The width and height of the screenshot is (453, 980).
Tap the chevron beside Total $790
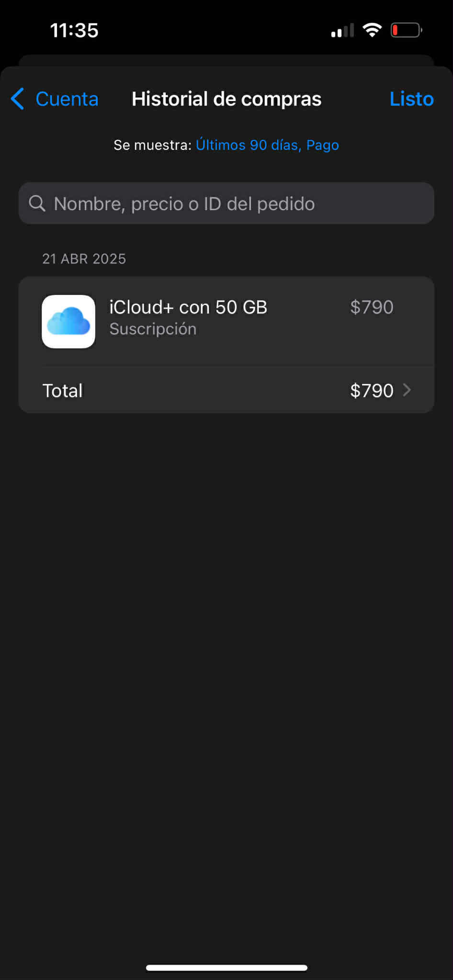407,390
